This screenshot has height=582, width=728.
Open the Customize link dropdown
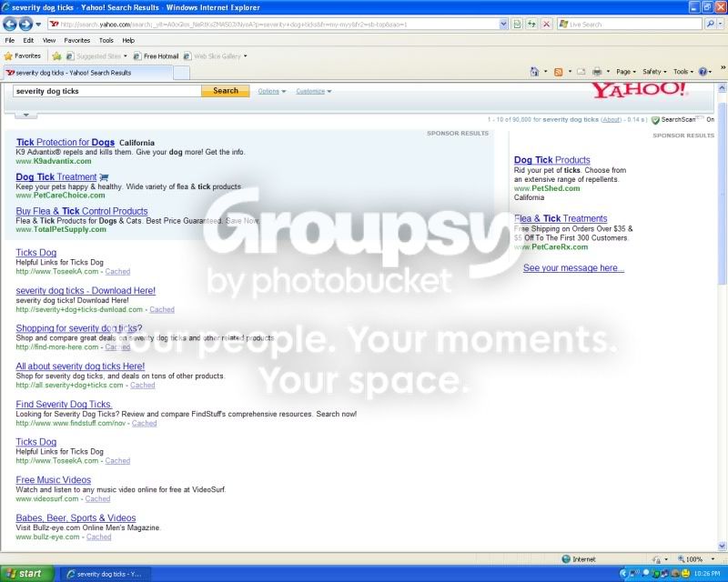tap(314, 92)
